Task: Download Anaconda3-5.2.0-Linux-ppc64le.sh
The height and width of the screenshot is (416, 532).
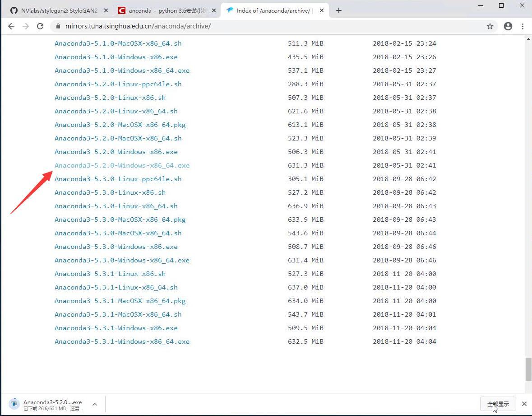Action: 118,84
